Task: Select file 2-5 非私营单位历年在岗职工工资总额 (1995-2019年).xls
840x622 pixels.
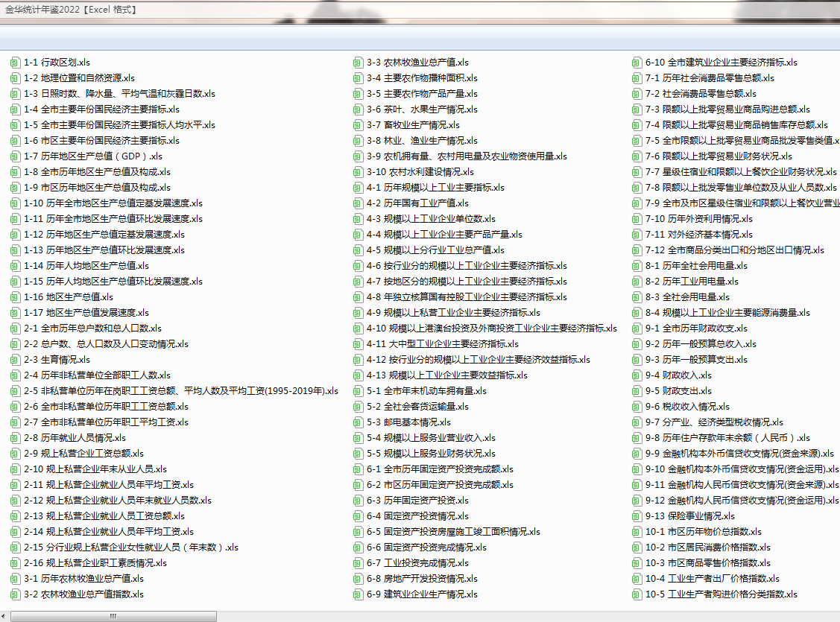Action: coord(180,391)
